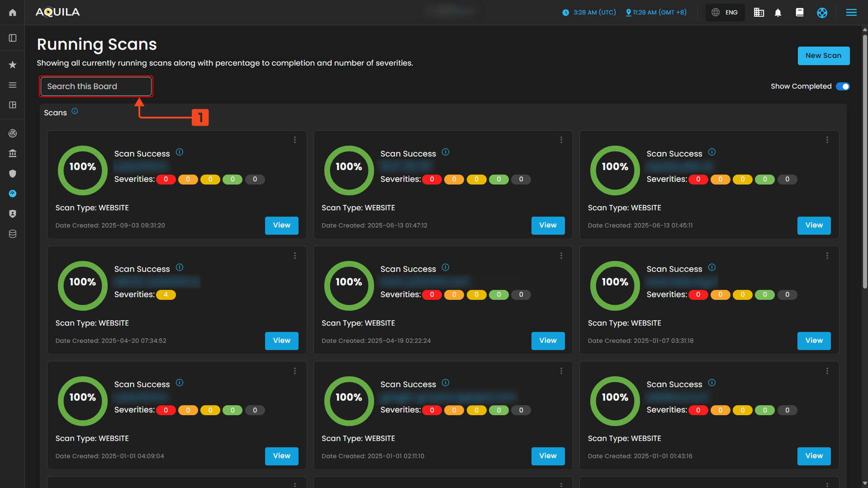Open the list menu icon in sidebar
This screenshot has height=488, width=868.
coord(13,85)
